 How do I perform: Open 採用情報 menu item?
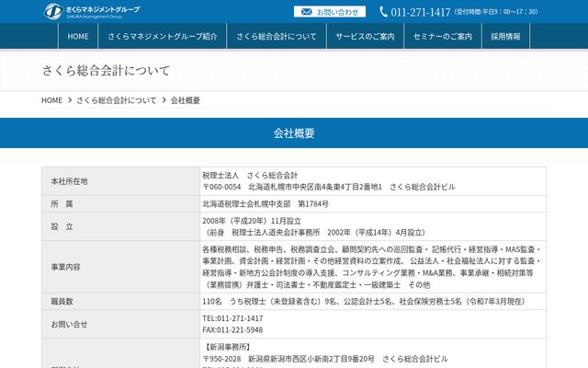[506, 37]
